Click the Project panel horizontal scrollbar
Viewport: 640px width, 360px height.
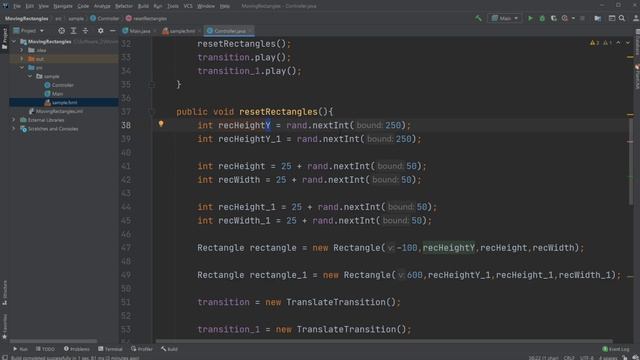coord(53,341)
